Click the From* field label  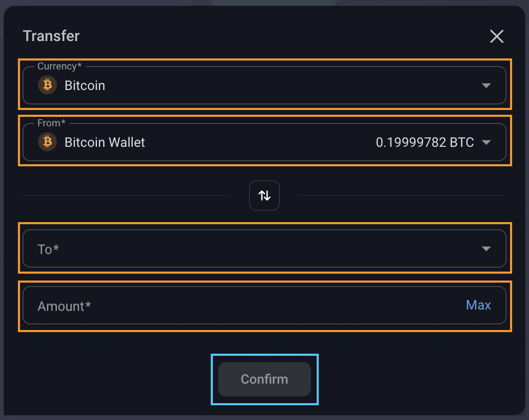click(x=52, y=123)
